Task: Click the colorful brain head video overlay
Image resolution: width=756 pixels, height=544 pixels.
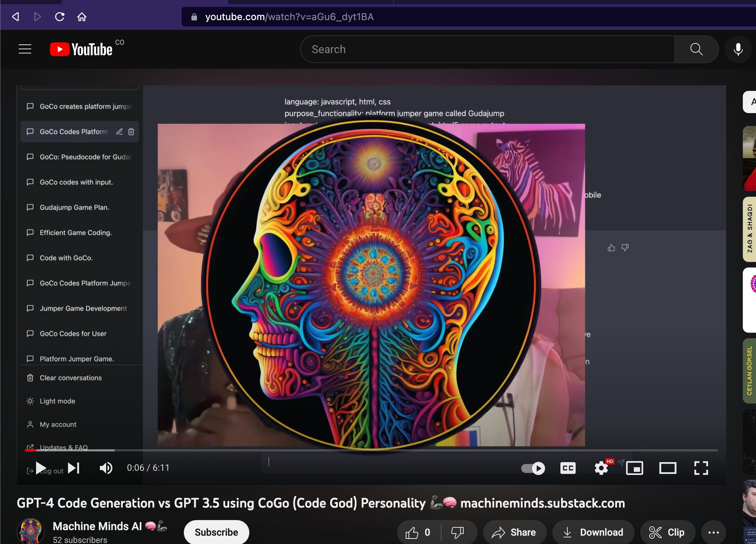Action: (x=371, y=284)
